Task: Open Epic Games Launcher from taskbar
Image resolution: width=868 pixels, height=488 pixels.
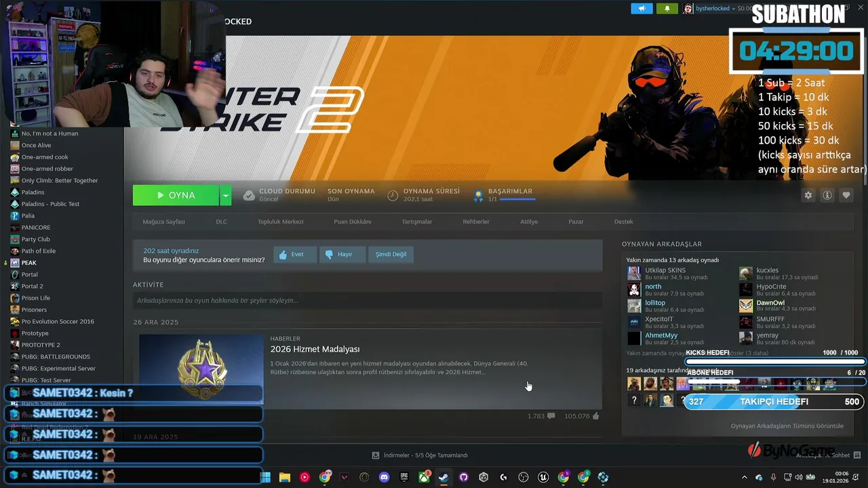Action: point(404,477)
